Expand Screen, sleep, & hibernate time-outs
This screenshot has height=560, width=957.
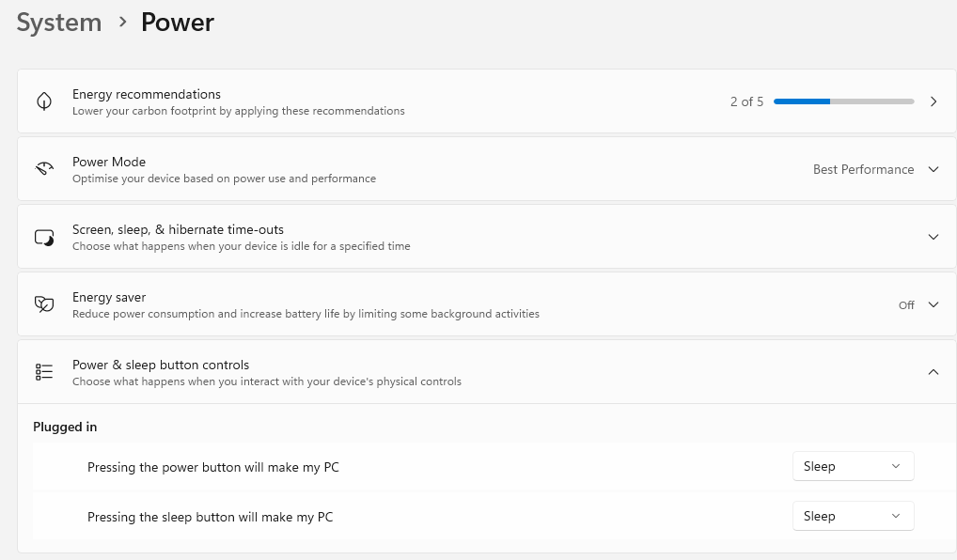933,237
